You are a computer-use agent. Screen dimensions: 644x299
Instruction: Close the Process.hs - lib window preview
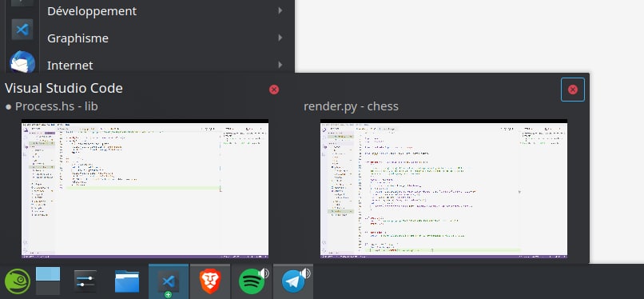274,90
